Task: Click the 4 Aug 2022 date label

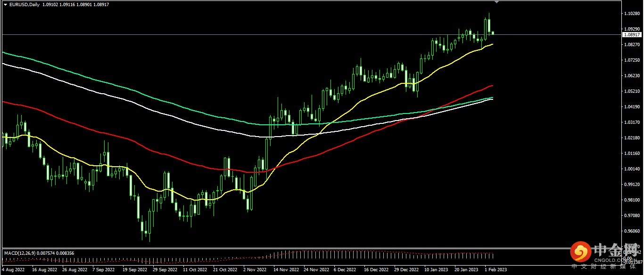Action: (13, 270)
